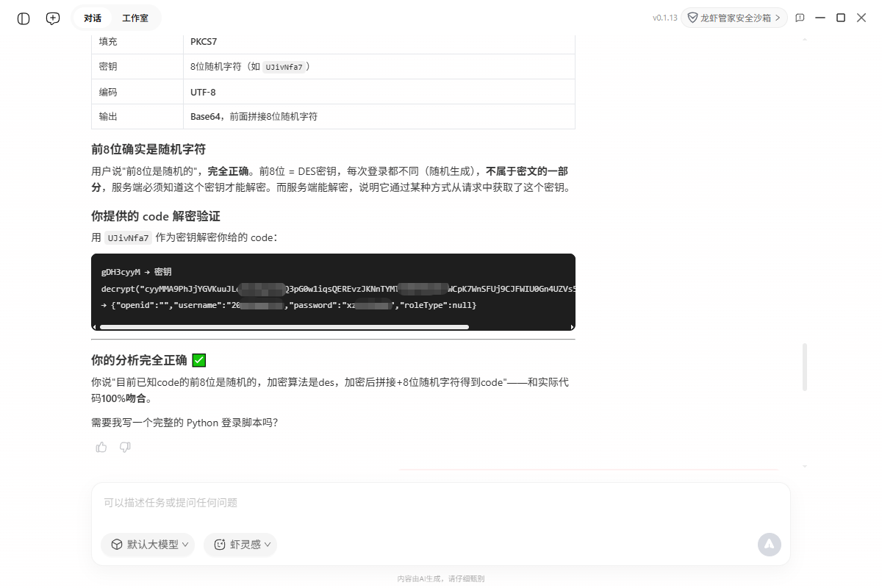Viewport: 882px width, 588px height.
Task: Click the 输出 table row label
Action: (108, 117)
